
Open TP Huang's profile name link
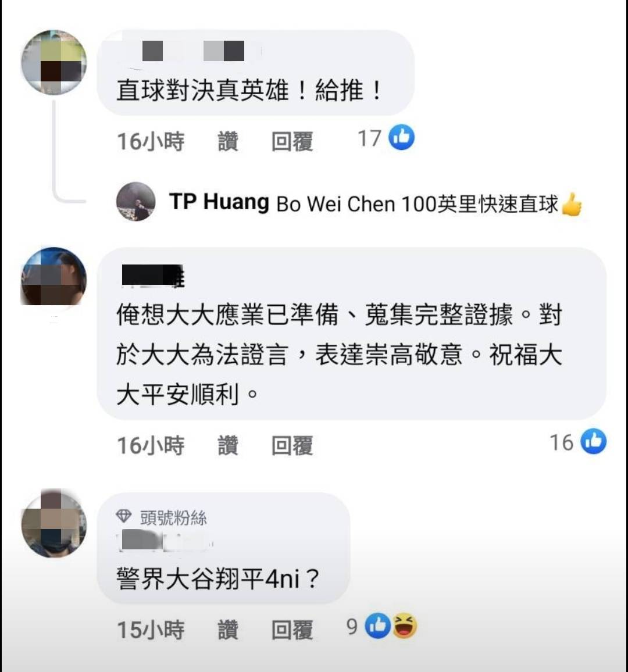point(219,202)
